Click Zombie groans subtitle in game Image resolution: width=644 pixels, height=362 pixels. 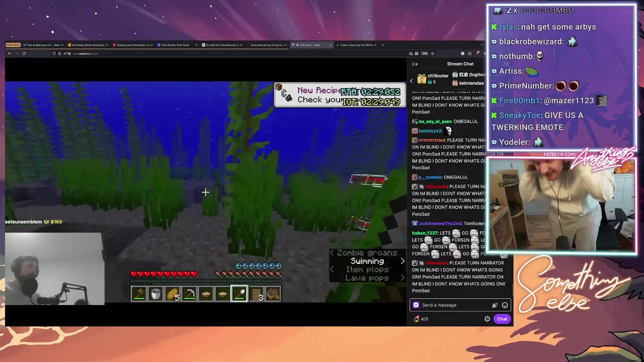point(367,253)
